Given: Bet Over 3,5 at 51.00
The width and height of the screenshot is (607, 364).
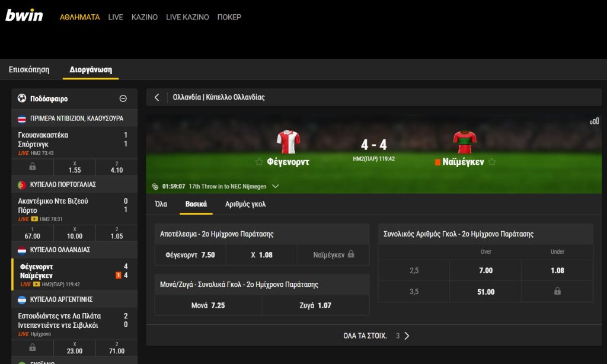Looking at the screenshot, I should pyautogui.click(x=485, y=292).
